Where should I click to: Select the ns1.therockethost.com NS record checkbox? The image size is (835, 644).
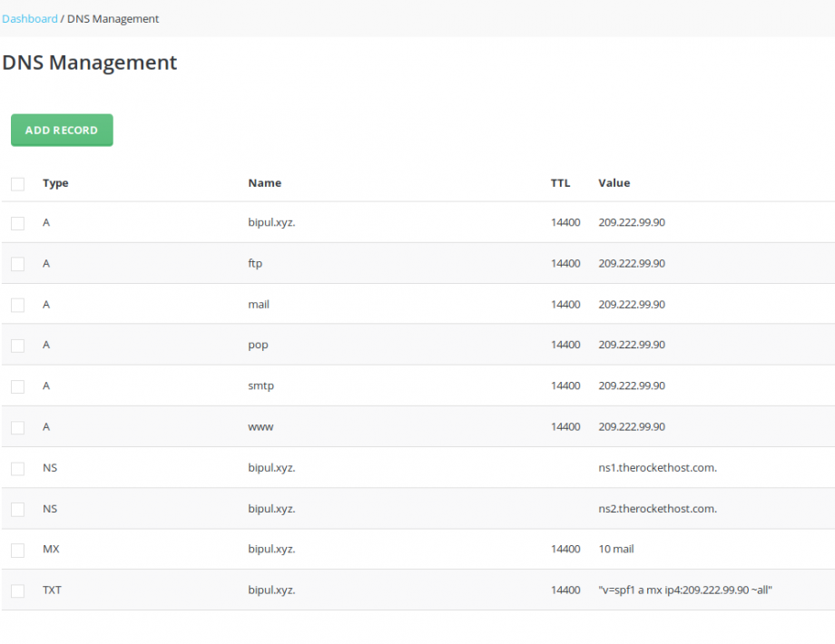pyautogui.click(x=17, y=467)
